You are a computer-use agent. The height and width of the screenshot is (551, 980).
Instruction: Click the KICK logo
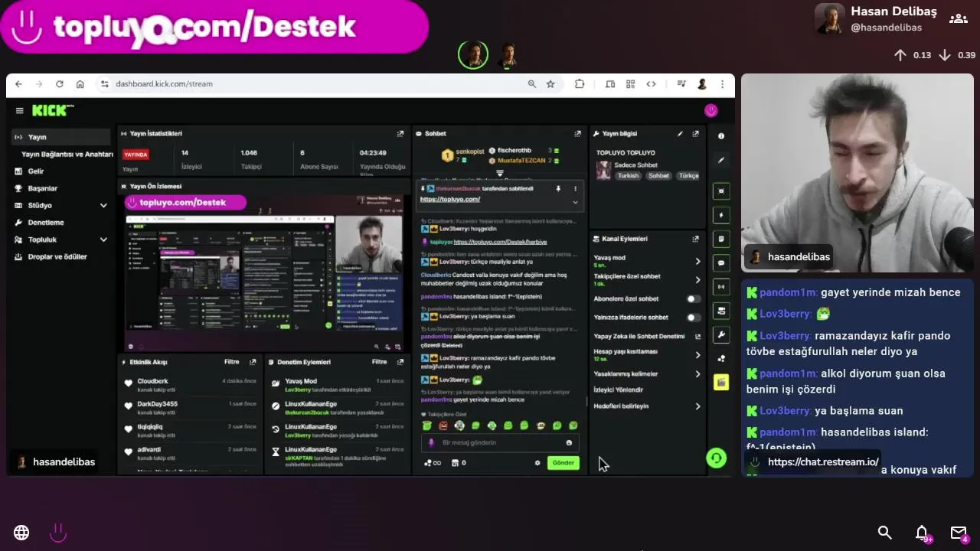53,111
